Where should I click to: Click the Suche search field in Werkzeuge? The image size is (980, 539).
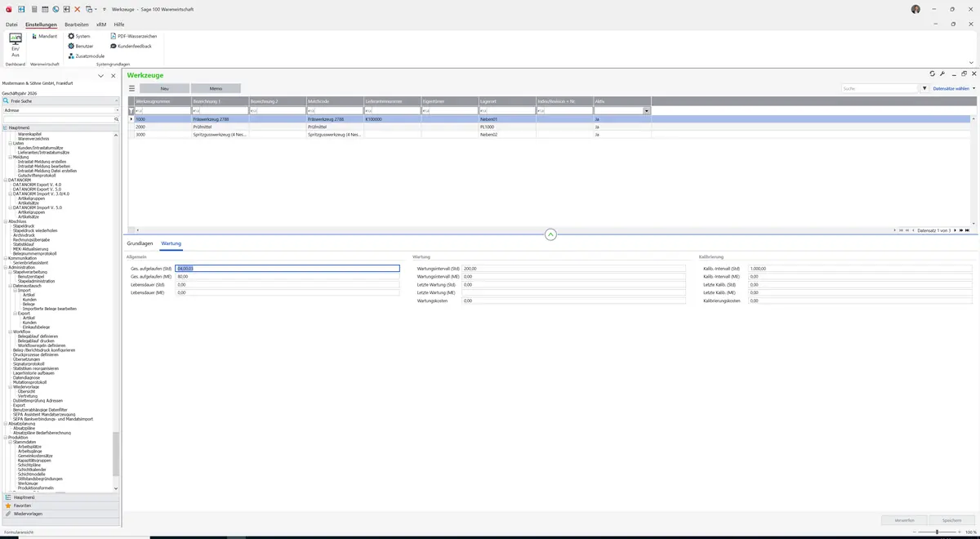[880, 88]
